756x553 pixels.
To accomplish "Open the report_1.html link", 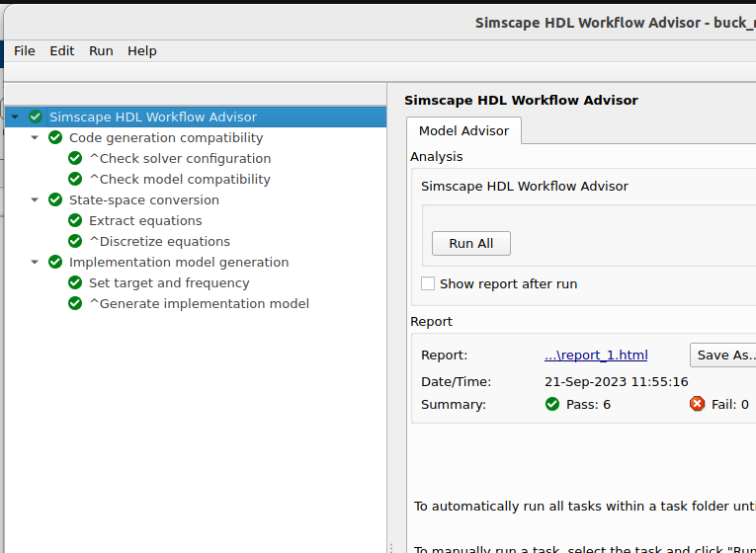I will 596,355.
